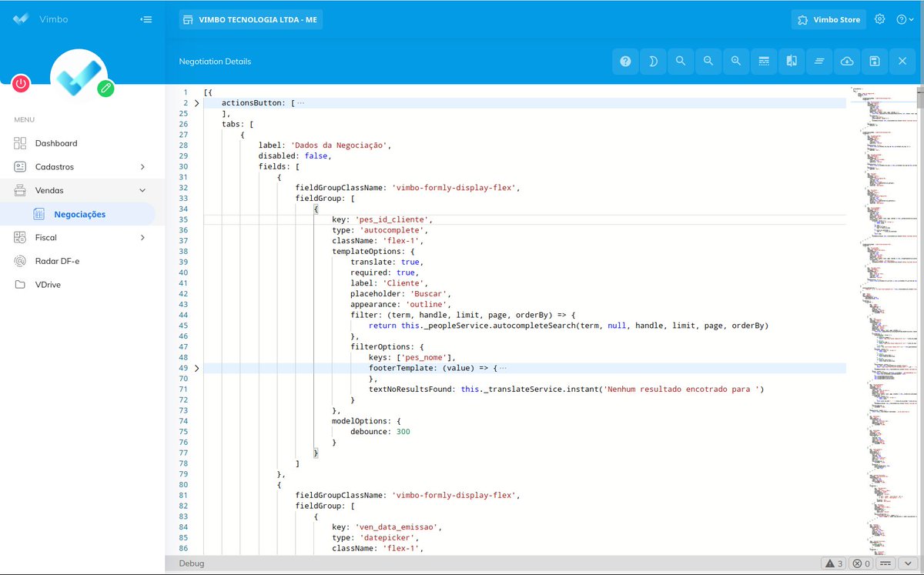924x575 pixels.
Task: Open the editor help icon
Action: pyautogui.click(x=625, y=62)
